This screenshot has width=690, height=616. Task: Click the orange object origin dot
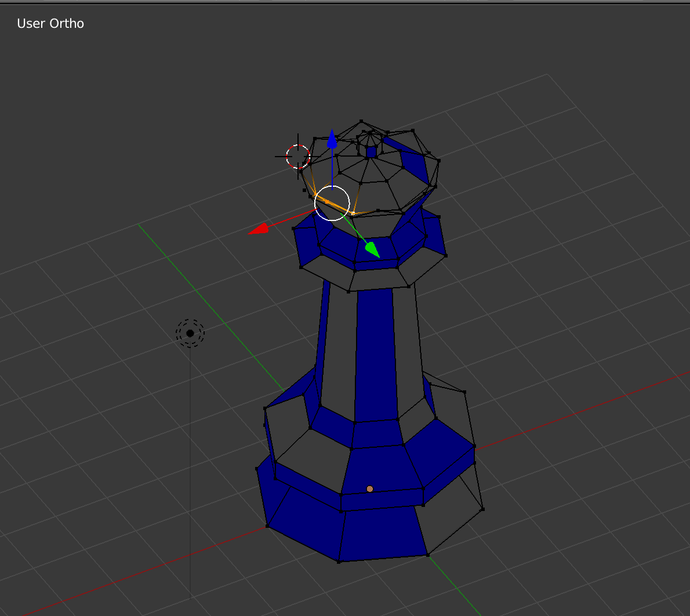(369, 489)
